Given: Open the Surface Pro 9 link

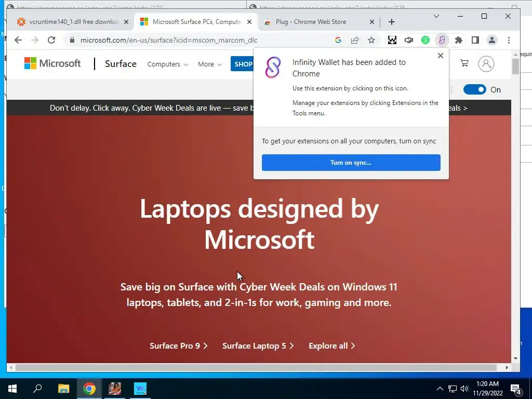Looking at the screenshot, I should [x=179, y=345].
